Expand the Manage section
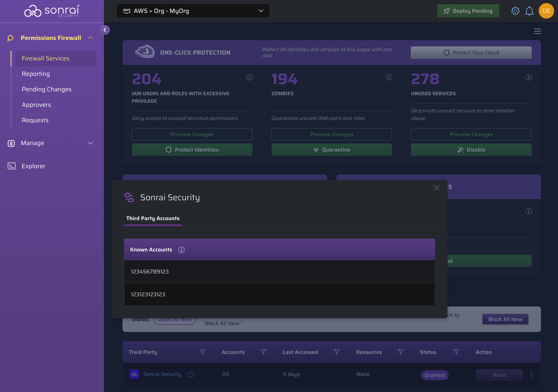 pyautogui.click(x=91, y=143)
